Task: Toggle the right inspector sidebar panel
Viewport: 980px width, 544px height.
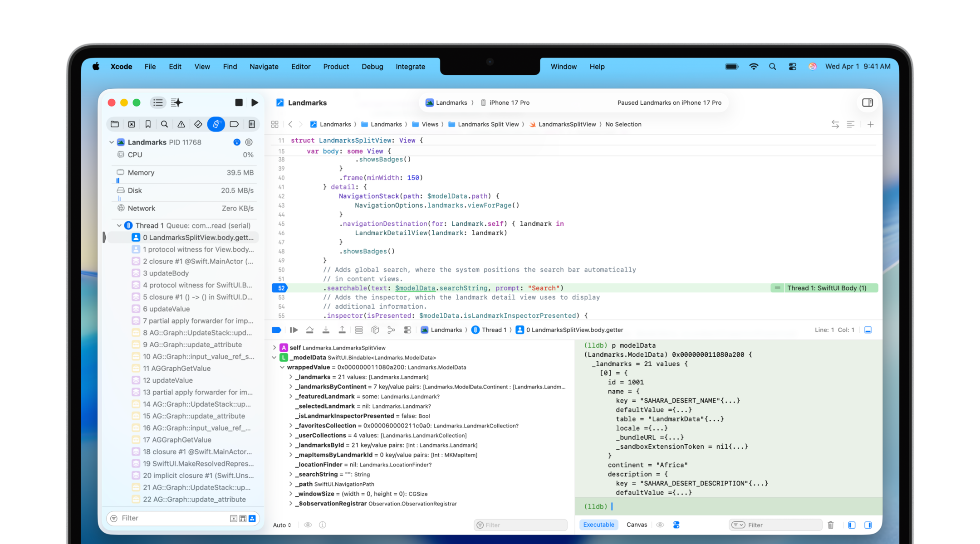Action: tap(867, 102)
